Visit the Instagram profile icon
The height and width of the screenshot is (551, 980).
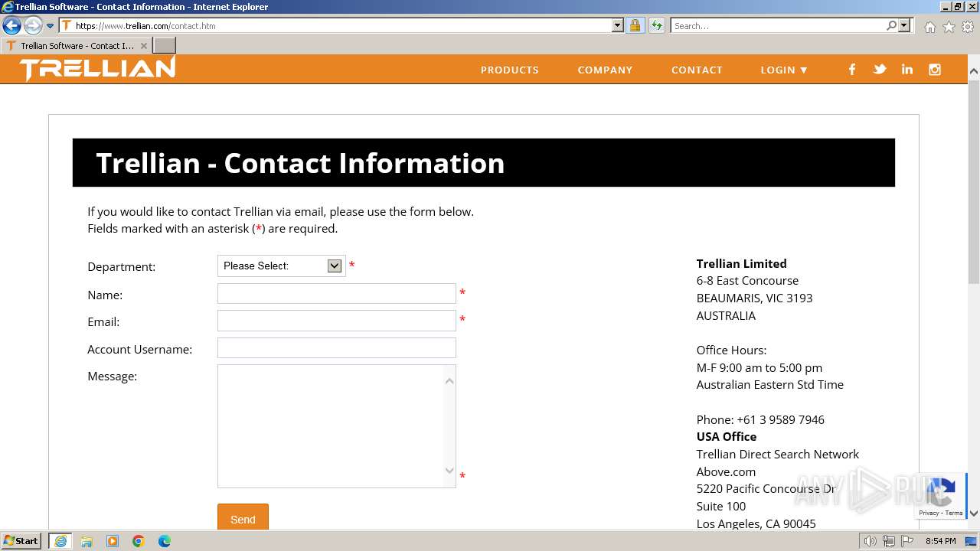(x=935, y=70)
